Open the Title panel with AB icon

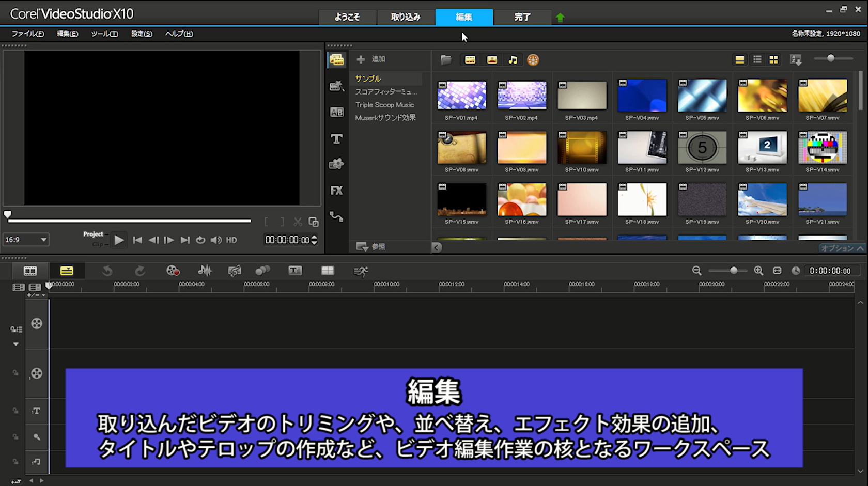coord(336,112)
